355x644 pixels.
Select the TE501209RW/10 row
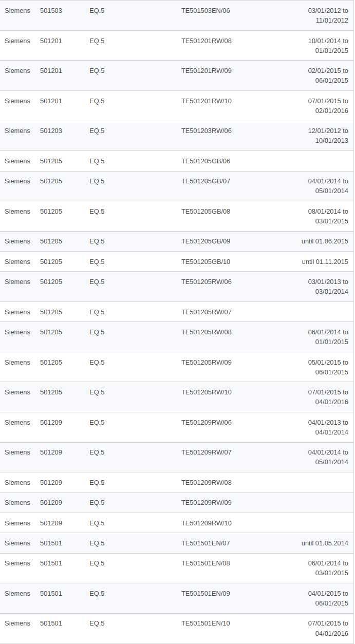click(x=177, y=523)
